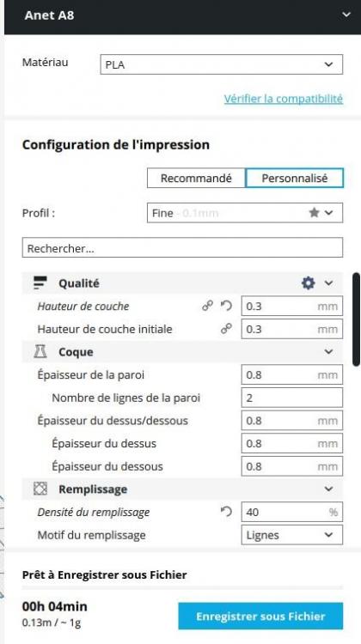This screenshot has width=361, height=644.
Task: Switch to Recommandé mode
Action: [196, 179]
